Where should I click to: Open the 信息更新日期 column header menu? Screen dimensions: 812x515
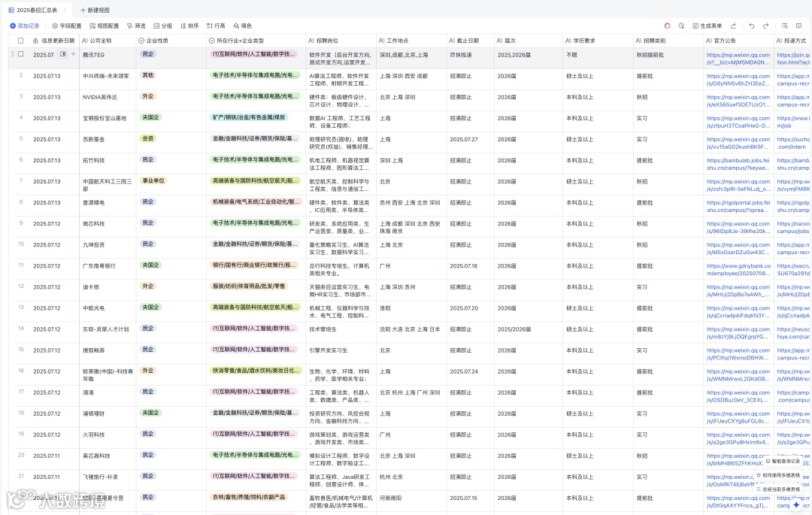click(x=53, y=41)
